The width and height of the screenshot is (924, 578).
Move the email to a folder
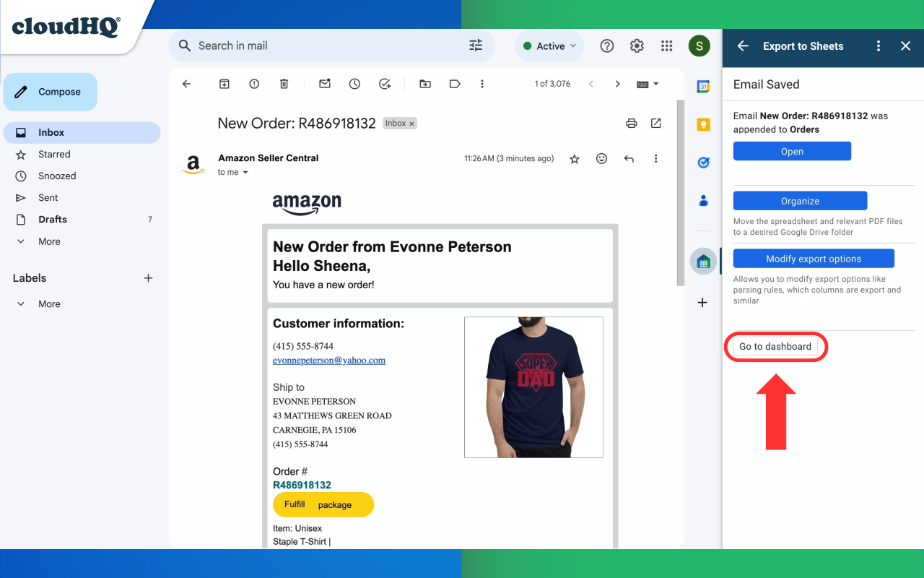[x=424, y=83]
